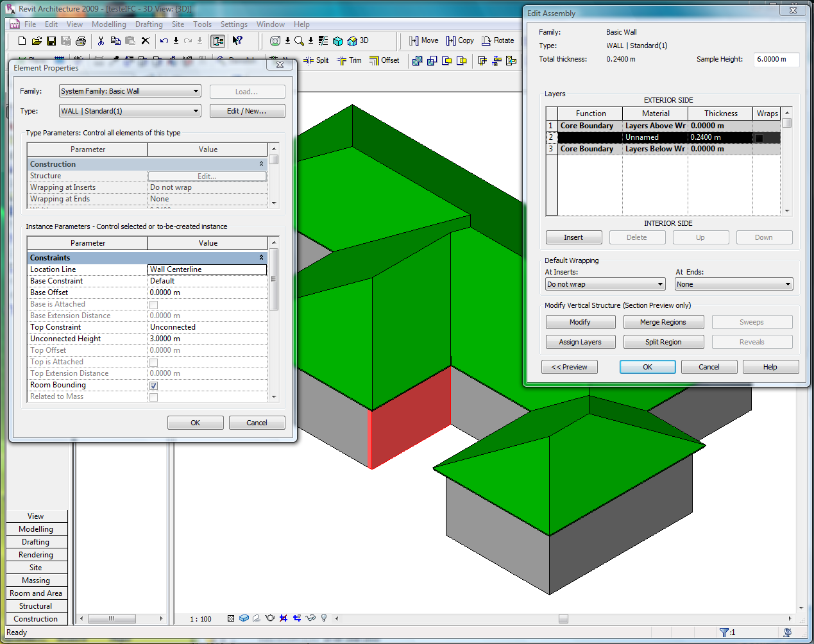Click the New file toolbar icon
This screenshot has height=644, width=814.
point(22,40)
